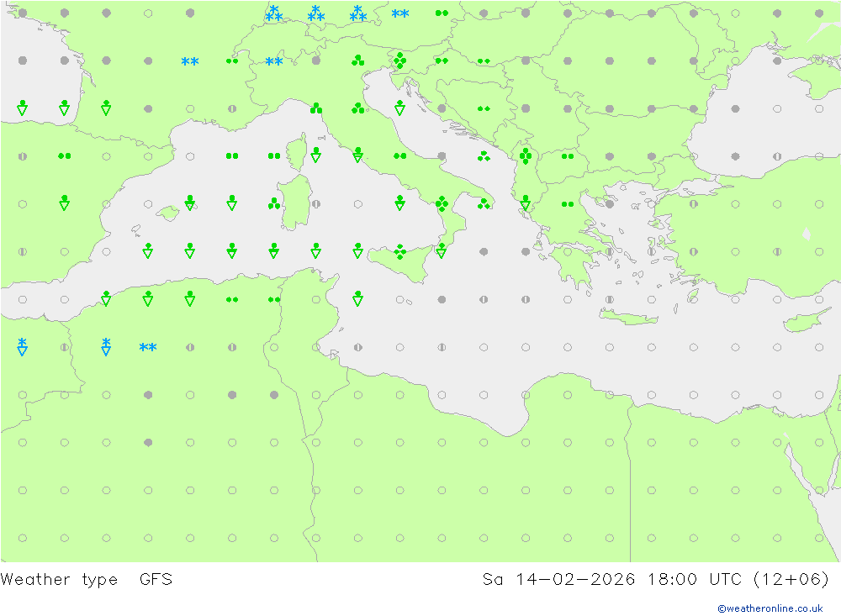The width and height of the screenshot is (841, 616).
Task: Click the four-dot rain symbol over Calabria
Action: [442, 203]
